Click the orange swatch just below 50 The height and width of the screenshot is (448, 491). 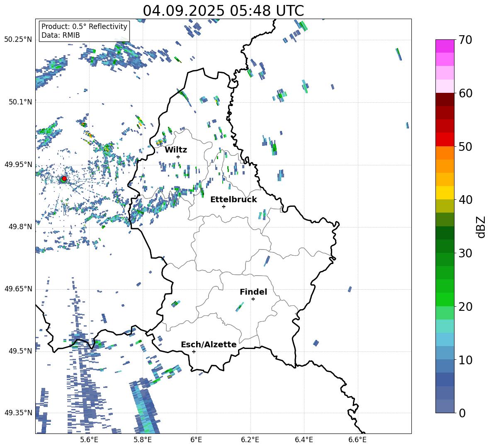(445, 153)
